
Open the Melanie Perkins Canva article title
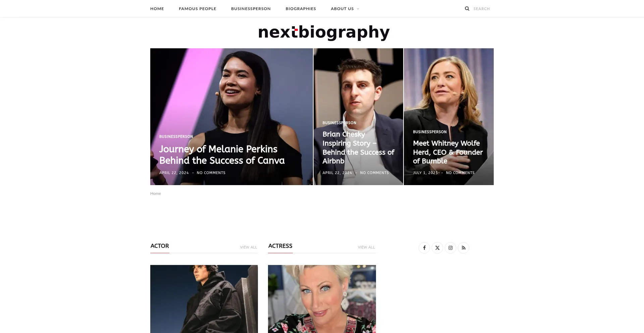(x=222, y=155)
